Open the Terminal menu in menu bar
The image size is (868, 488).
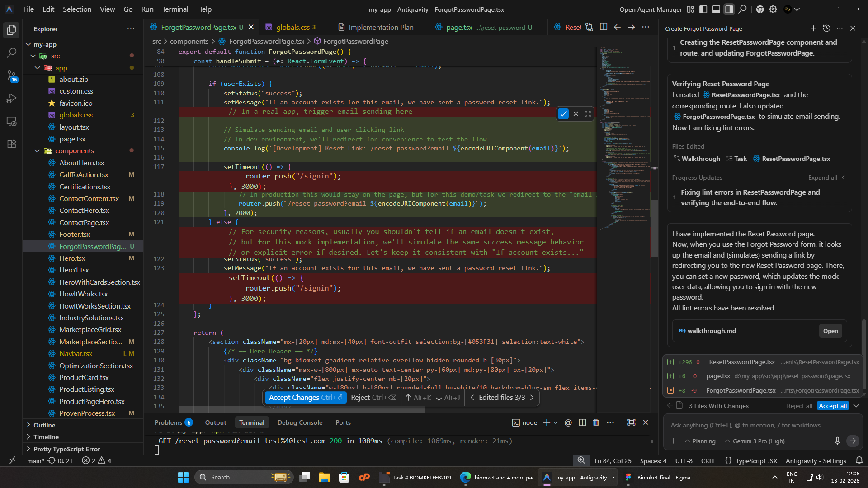point(175,9)
